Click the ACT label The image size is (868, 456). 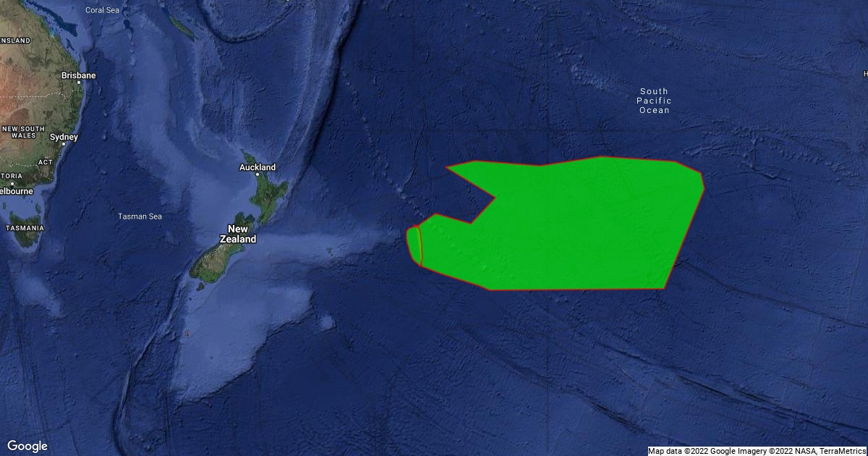coord(46,162)
